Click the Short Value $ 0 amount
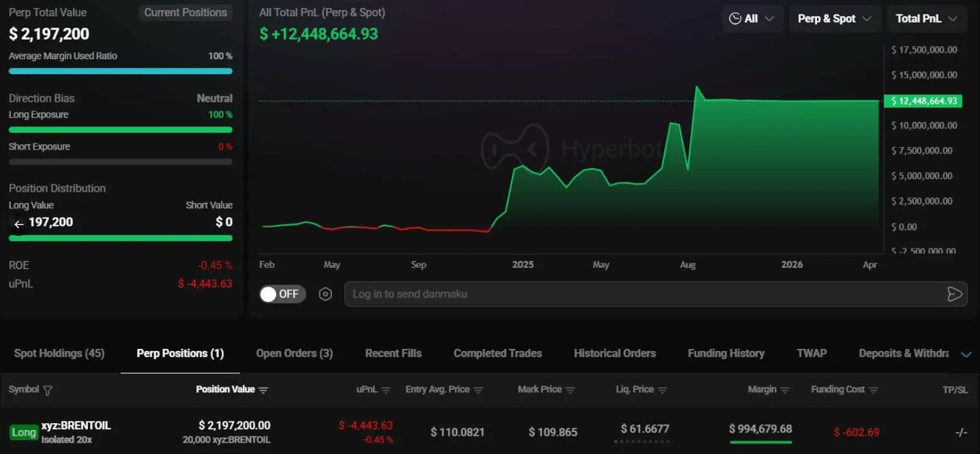980x454 pixels. coord(224,222)
